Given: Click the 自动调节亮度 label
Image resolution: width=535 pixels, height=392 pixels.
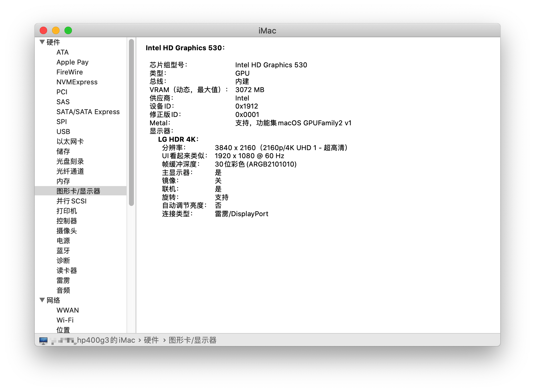Looking at the screenshot, I should coord(184,205).
